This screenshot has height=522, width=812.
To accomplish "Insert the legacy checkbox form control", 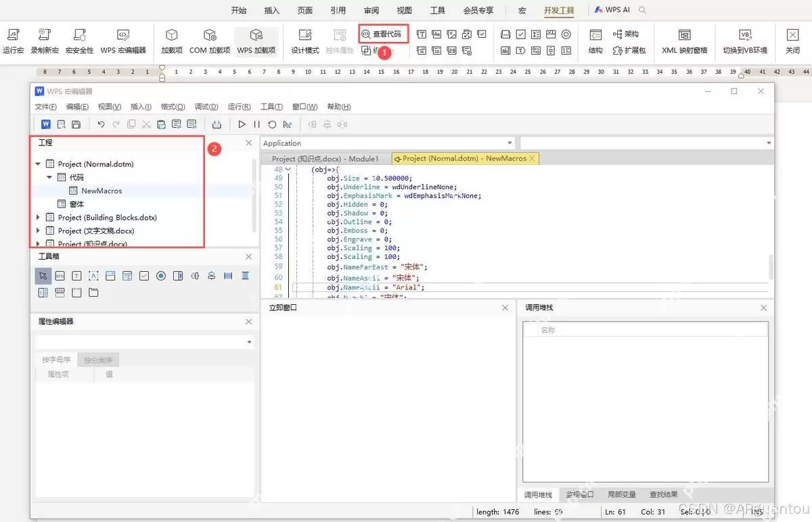I will click(521, 34).
